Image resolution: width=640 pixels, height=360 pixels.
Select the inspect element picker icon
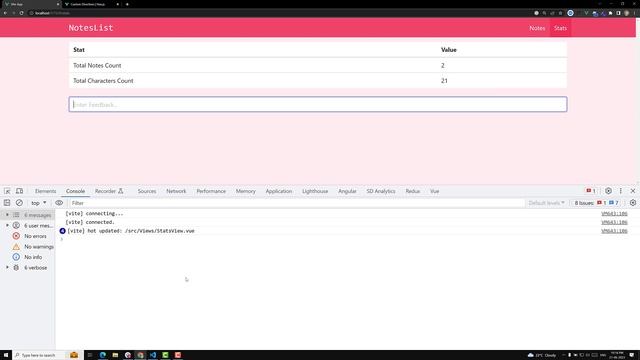pyautogui.click(x=7, y=191)
